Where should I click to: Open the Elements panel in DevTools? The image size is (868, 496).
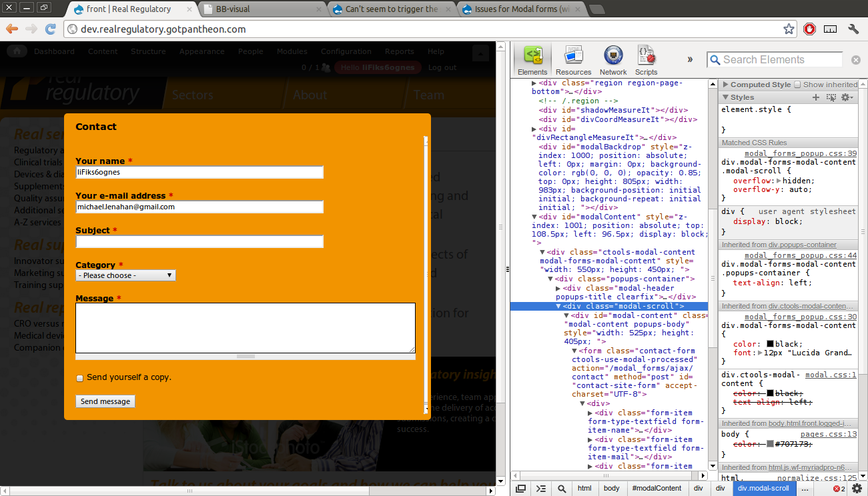(x=532, y=61)
